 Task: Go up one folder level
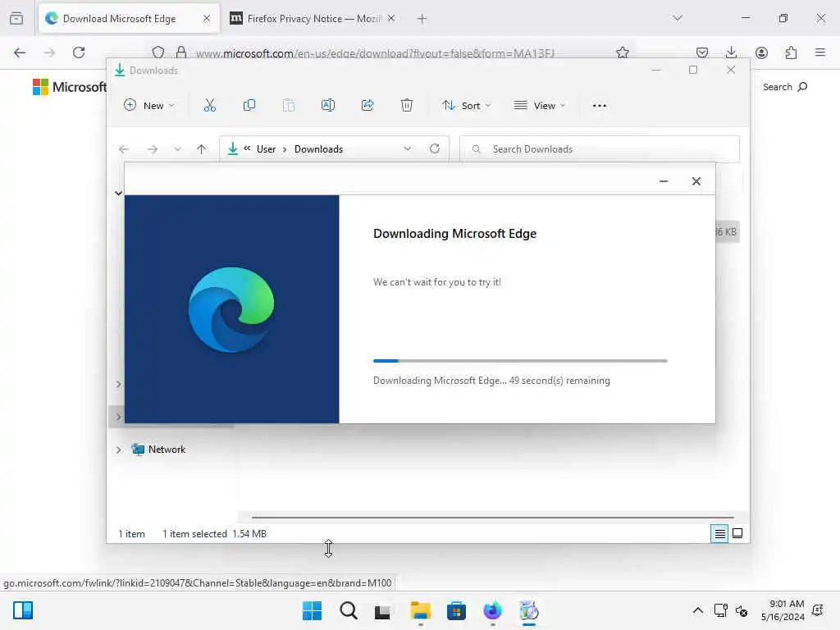point(202,149)
